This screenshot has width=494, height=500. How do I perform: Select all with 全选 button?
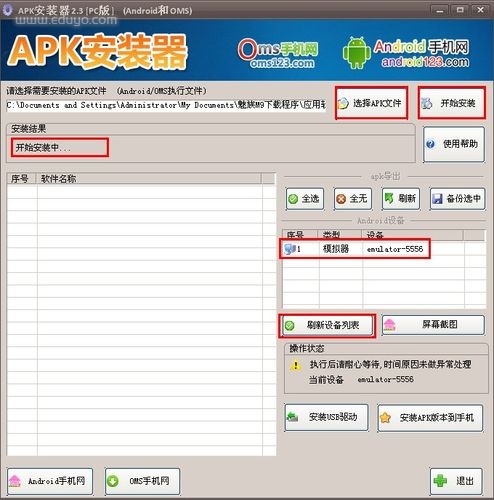tap(305, 199)
